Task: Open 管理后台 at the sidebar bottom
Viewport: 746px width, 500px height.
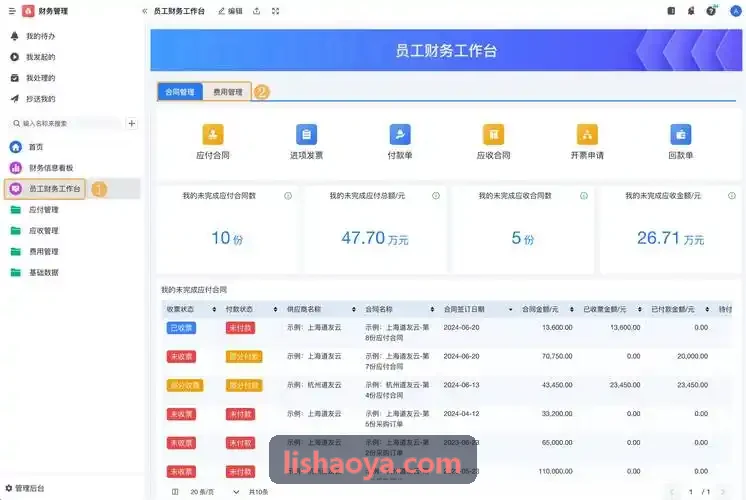Action: [25, 488]
